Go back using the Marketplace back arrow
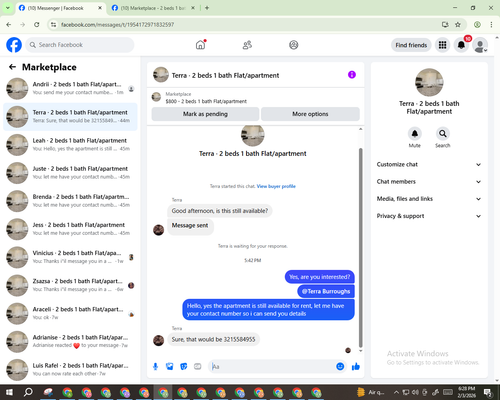This screenshot has height=400, width=500. [x=12, y=67]
